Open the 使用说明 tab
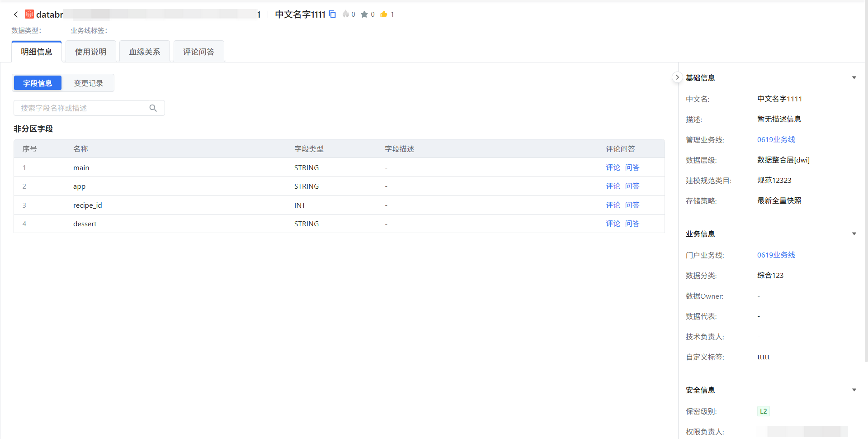868x439 pixels. pos(90,52)
